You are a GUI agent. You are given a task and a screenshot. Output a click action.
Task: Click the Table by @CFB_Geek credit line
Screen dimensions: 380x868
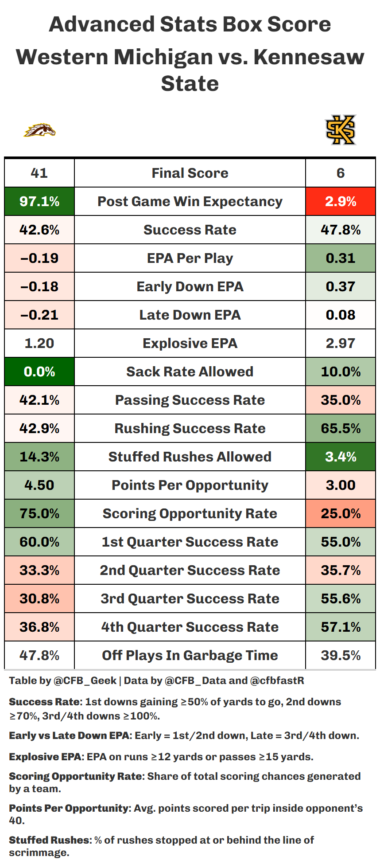pos(156,680)
